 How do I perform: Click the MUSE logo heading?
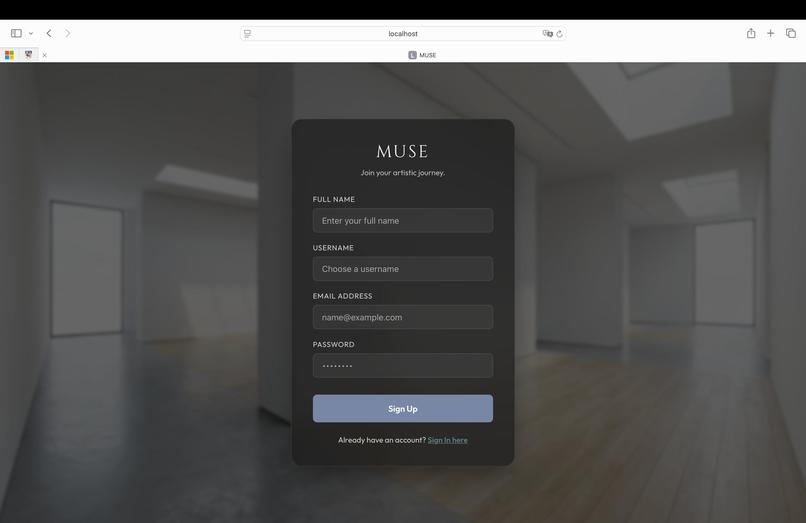pyautogui.click(x=402, y=151)
